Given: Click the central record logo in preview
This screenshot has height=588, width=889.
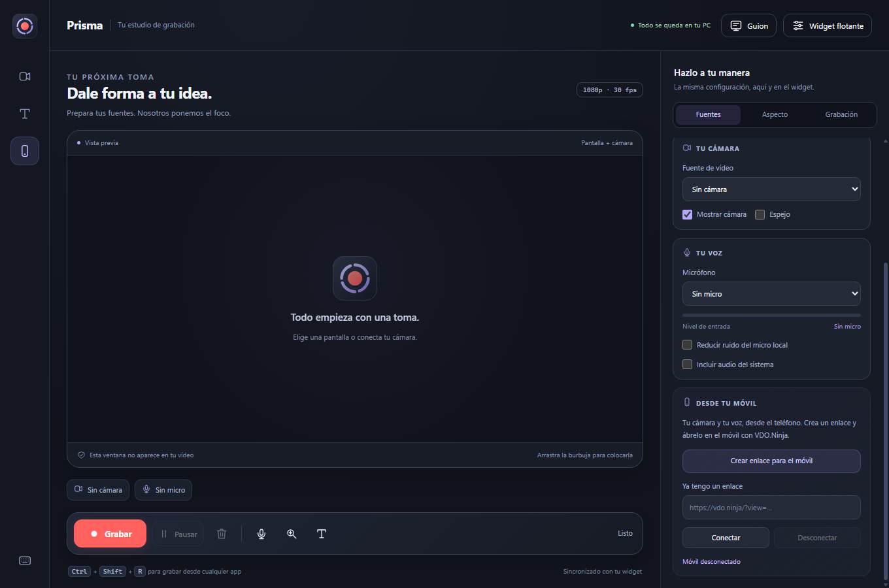Looking at the screenshot, I should (355, 278).
